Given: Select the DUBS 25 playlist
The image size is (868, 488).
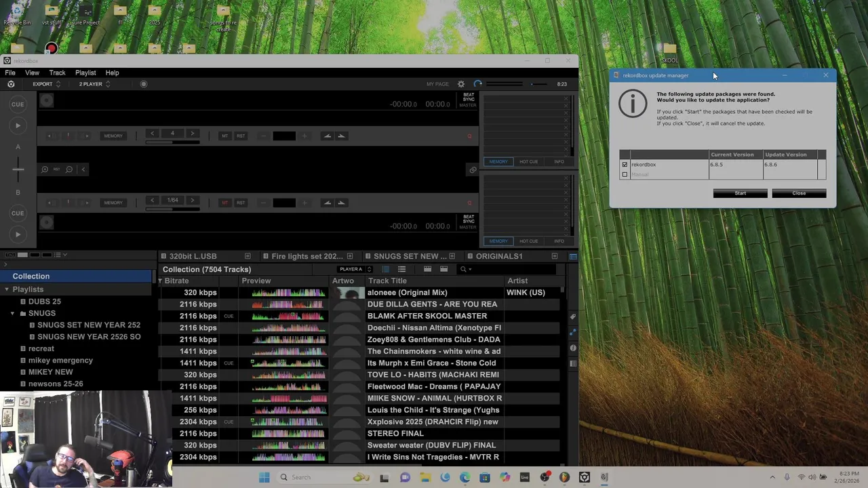Looking at the screenshot, I should click(x=44, y=302).
